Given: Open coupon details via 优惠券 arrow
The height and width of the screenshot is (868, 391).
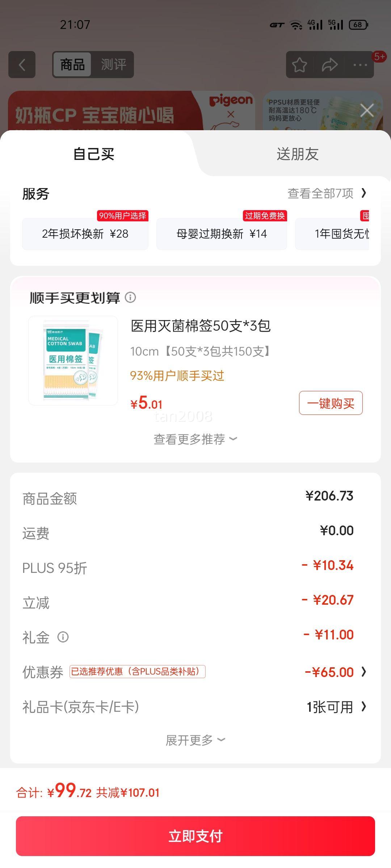Looking at the screenshot, I should 364,672.
